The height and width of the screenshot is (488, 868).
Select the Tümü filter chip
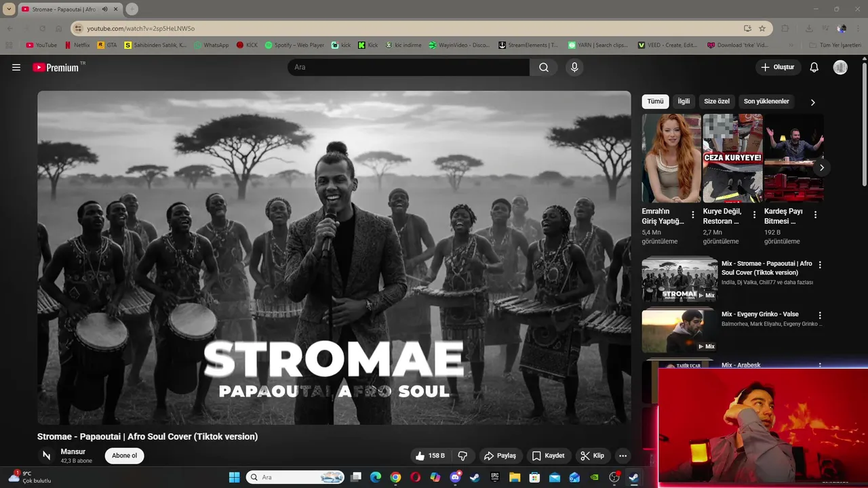click(655, 102)
